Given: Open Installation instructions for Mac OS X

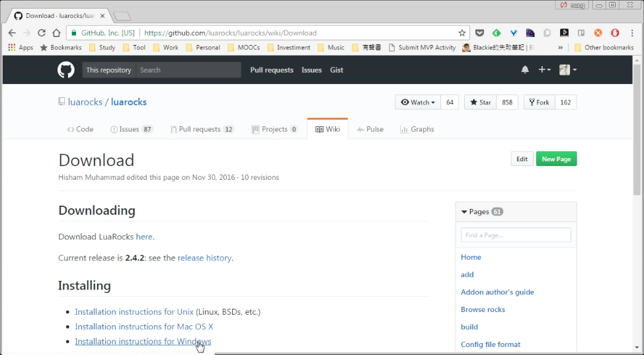Looking at the screenshot, I should click(143, 327).
